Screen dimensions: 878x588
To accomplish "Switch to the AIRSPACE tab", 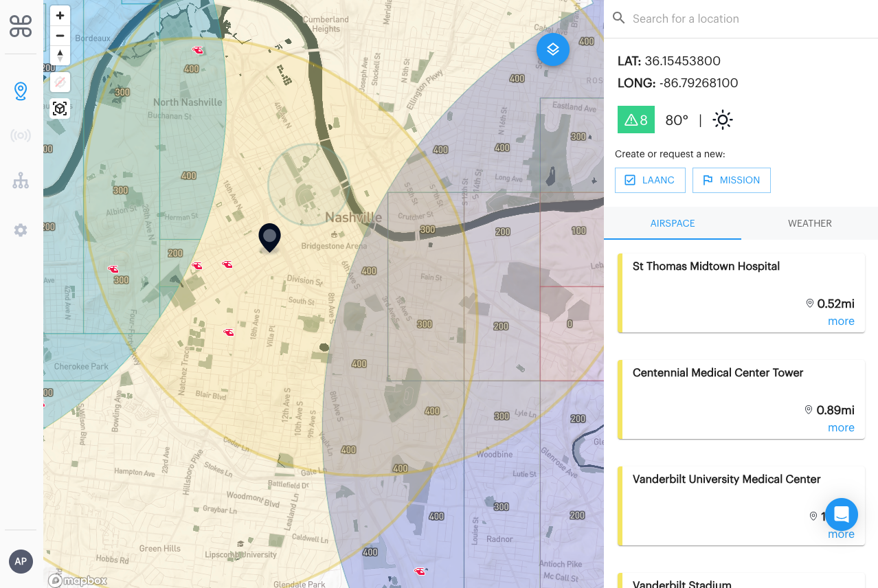I will pyautogui.click(x=673, y=223).
